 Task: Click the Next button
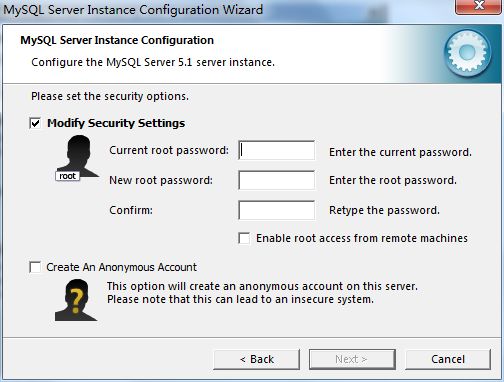[x=352, y=359]
